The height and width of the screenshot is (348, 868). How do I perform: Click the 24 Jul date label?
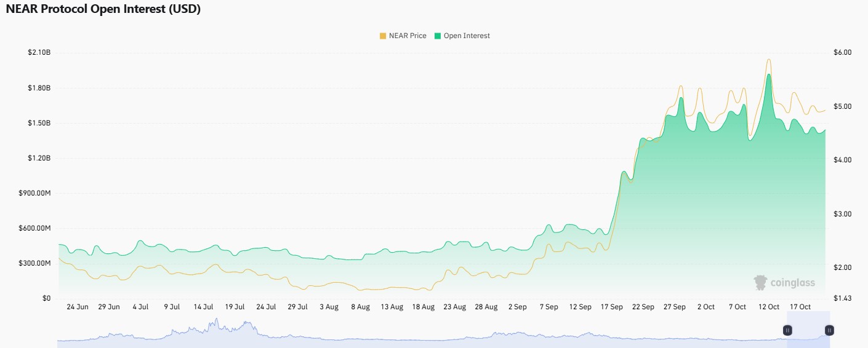[266, 307]
